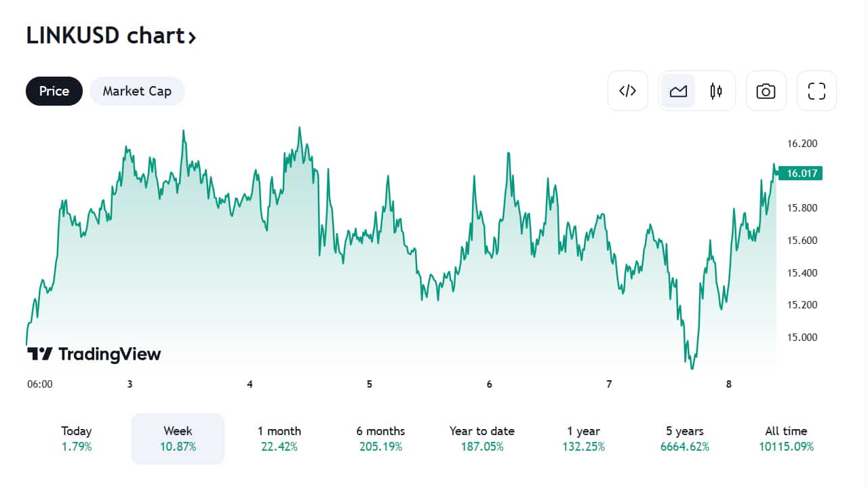Select the Today time range
The image size is (868, 488).
pyautogui.click(x=76, y=439)
